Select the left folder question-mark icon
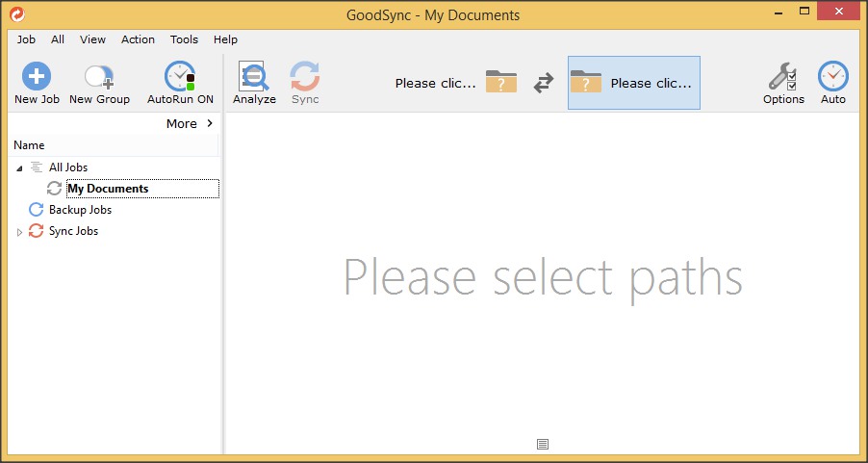This screenshot has width=868, height=463. (x=501, y=82)
